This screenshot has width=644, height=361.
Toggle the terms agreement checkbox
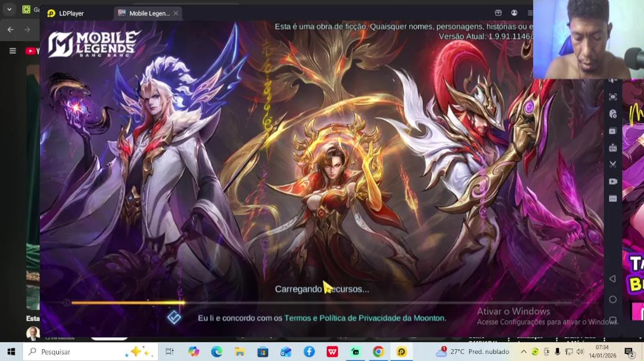174,317
